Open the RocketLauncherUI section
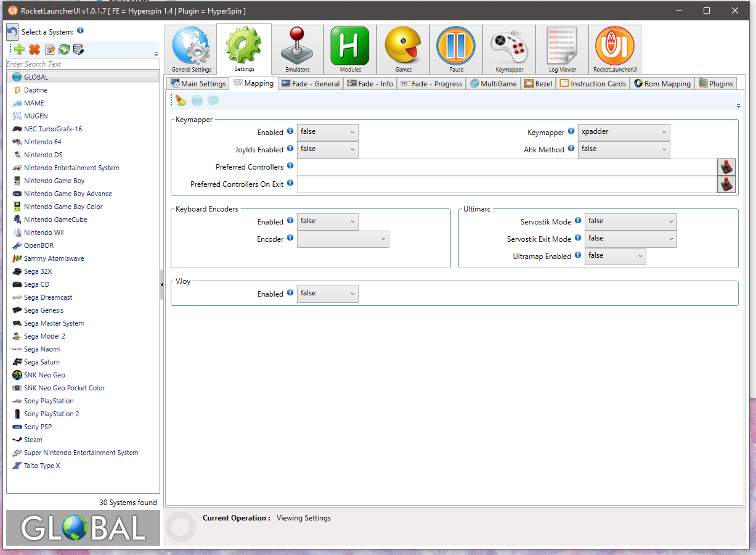756x555 pixels. [615, 50]
